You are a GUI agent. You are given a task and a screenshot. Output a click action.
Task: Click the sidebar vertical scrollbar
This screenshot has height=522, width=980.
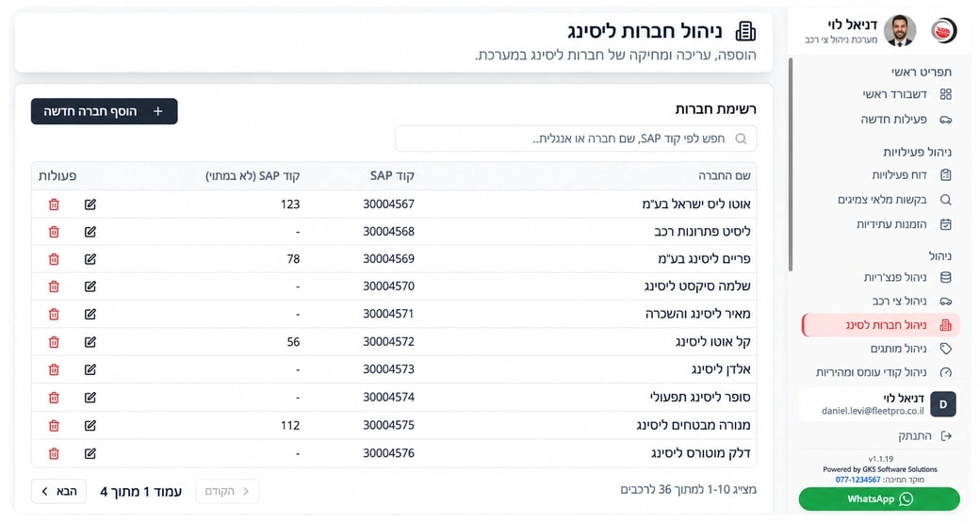(x=791, y=164)
